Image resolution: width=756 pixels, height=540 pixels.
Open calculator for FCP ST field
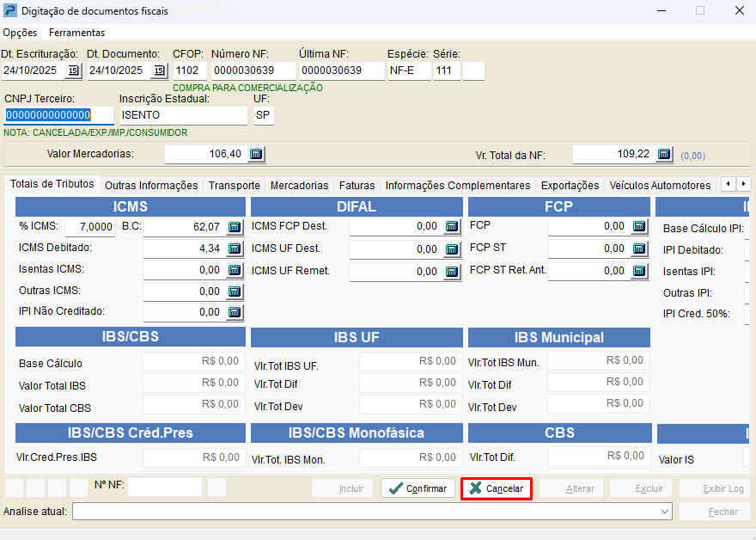pyautogui.click(x=639, y=249)
